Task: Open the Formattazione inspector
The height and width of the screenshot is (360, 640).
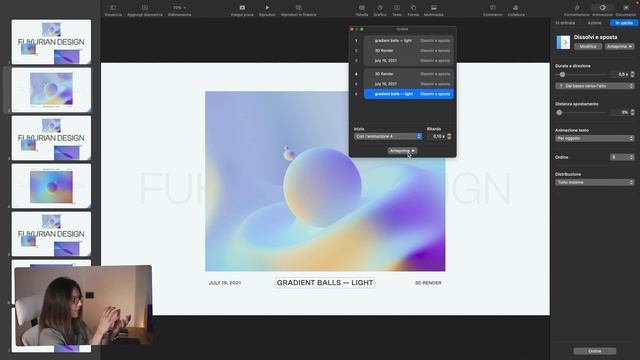Action: click(x=577, y=8)
